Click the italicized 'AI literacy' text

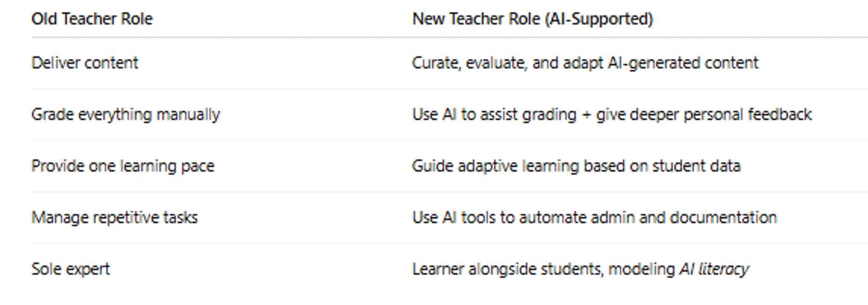point(714,269)
